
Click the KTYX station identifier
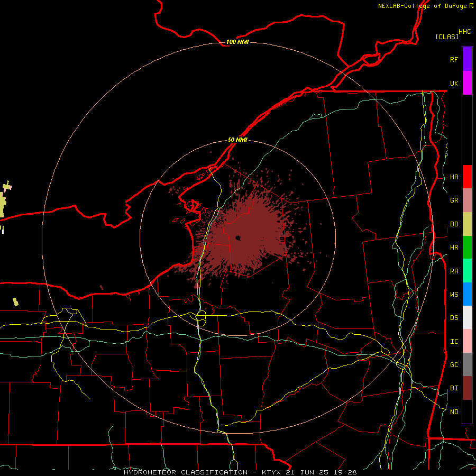pyautogui.click(x=272, y=472)
